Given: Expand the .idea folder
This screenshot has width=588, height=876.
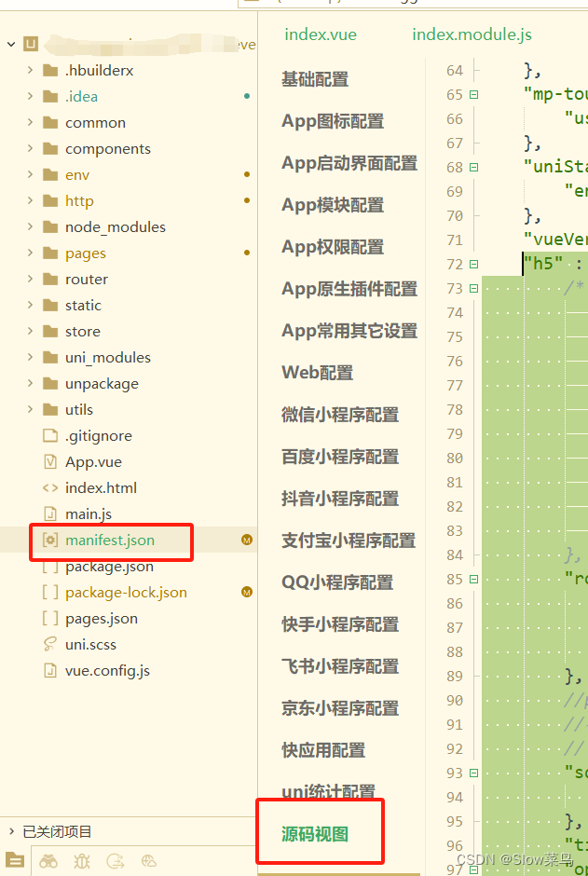Looking at the screenshot, I should click(30, 97).
